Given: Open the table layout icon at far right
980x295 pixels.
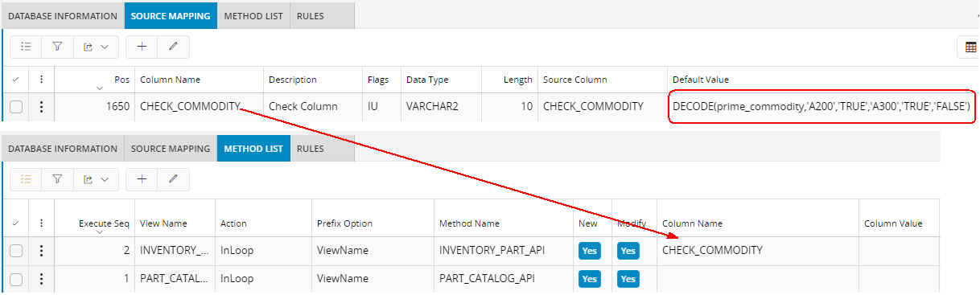Looking at the screenshot, I should [x=970, y=47].
